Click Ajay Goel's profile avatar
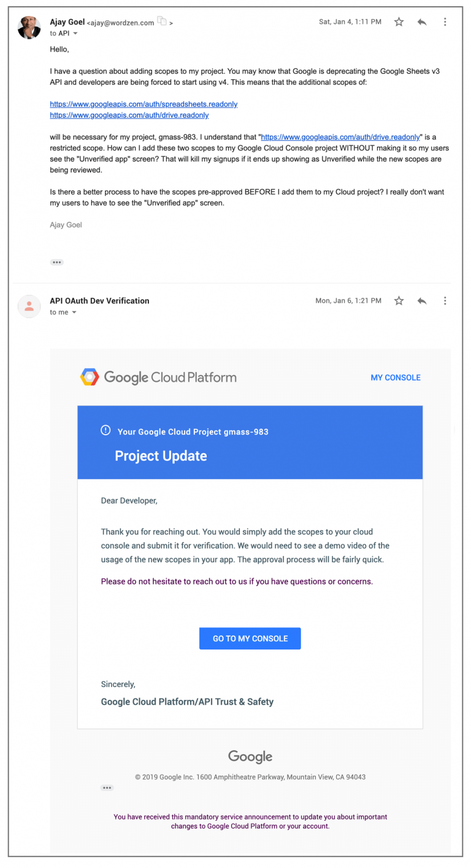Viewport: 471px width, 868px height. tap(29, 28)
